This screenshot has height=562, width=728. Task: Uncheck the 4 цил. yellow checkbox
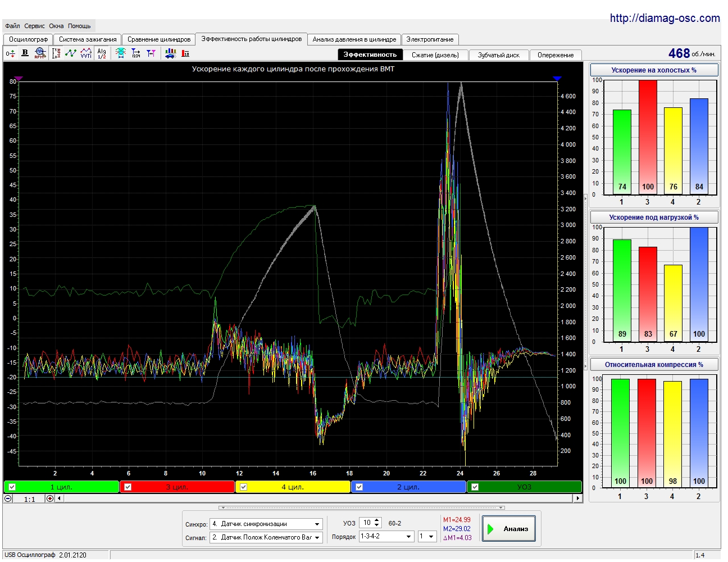(244, 487)
